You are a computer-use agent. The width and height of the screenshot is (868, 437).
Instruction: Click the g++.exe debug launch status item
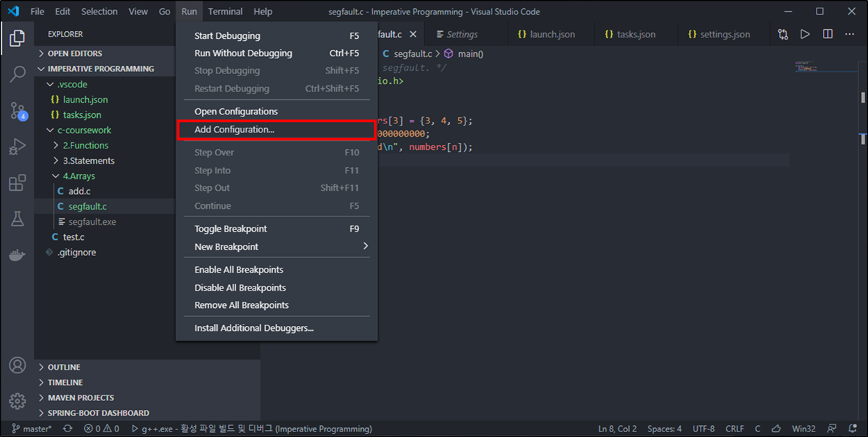pos(251,429)
